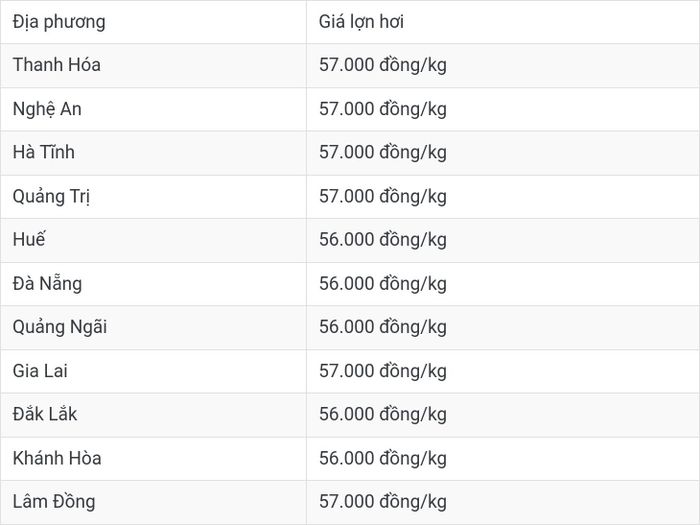
Task: Click the Đà Nẵng cell
Action: pyautogui.click(x=153, y=284)
